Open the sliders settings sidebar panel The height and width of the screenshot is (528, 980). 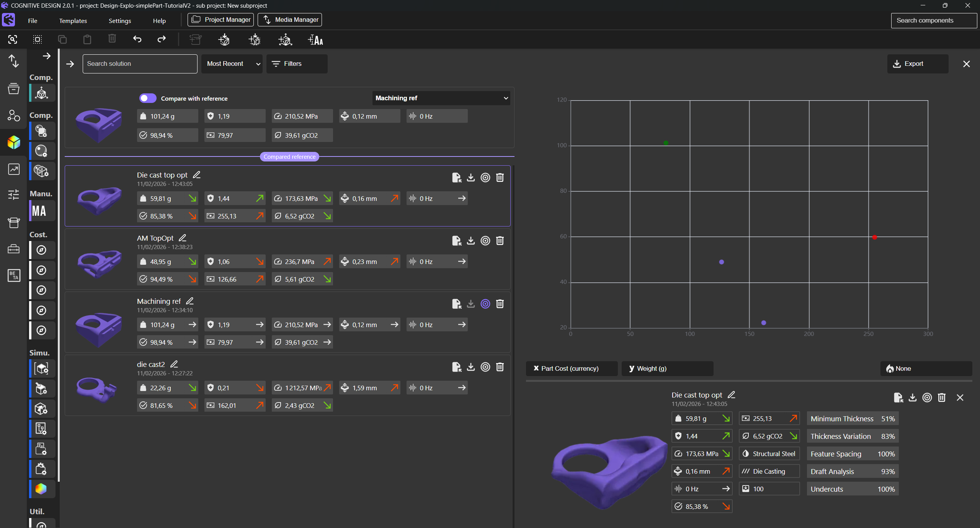14,195
